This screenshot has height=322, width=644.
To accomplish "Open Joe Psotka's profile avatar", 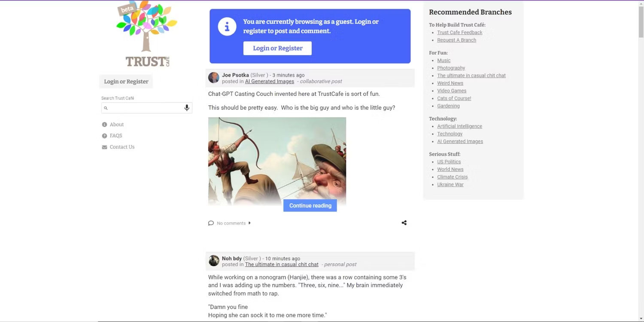I will [x=214, y=78].
